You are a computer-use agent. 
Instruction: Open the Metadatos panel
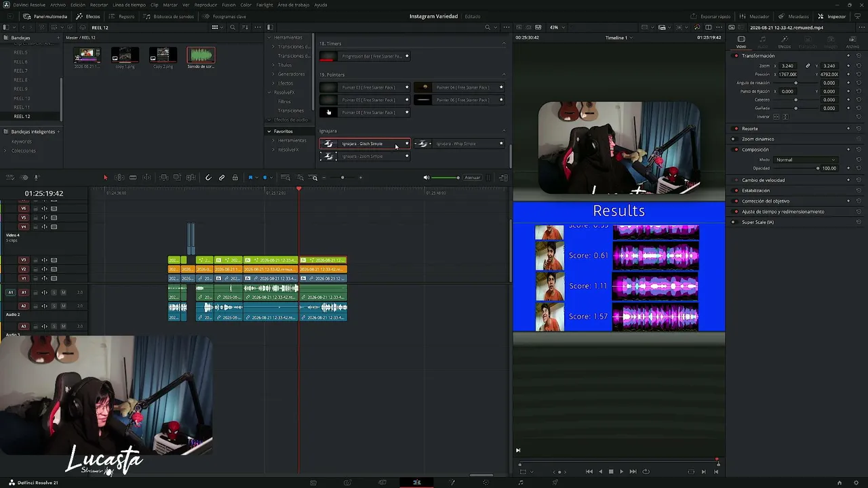pyautogui.click(x=794, y=16)
